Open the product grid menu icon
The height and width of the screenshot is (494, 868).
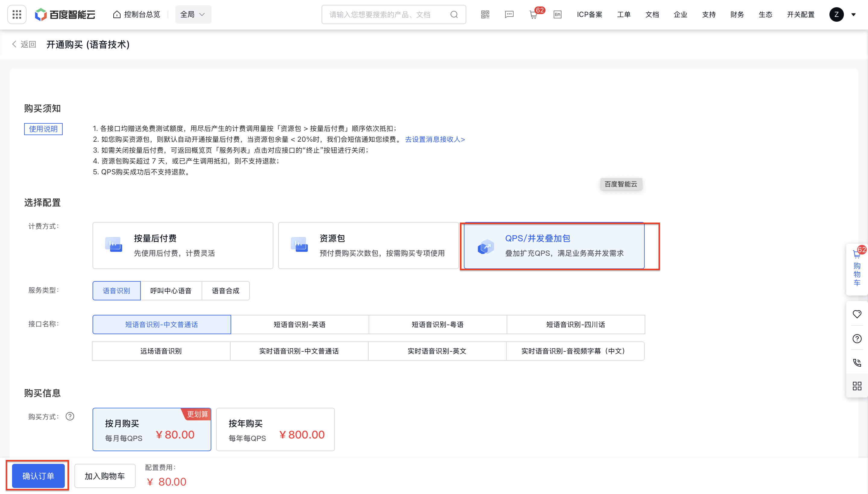pos(17,14)
